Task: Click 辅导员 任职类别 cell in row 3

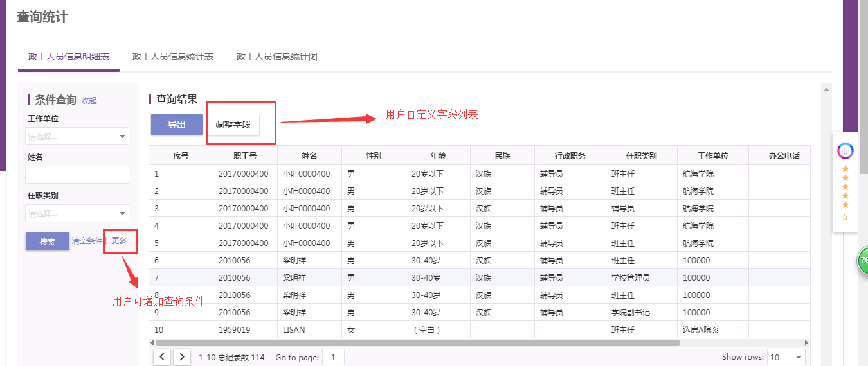Action: point(623,208)
